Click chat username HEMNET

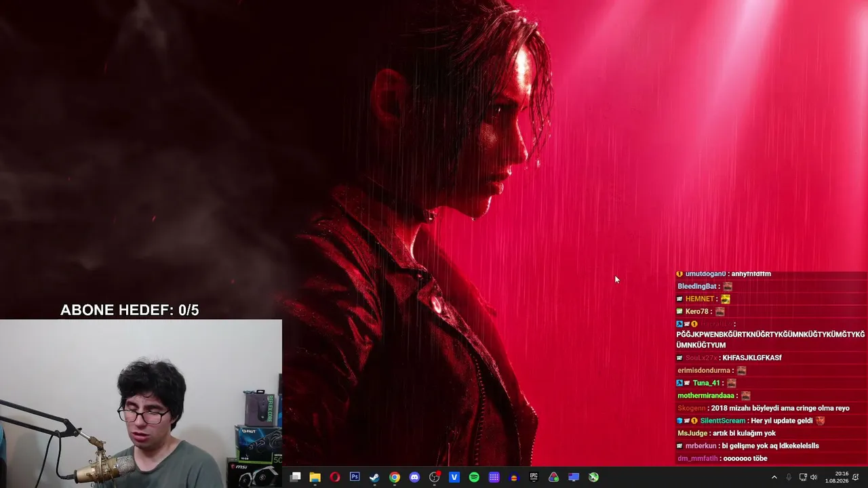pyautogui.click(x=700, y=299)
